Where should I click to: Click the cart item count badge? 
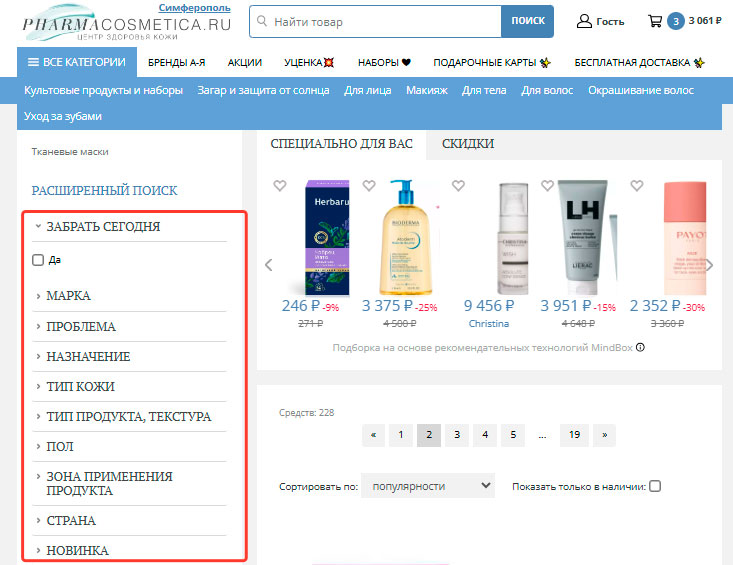[676, 21]
